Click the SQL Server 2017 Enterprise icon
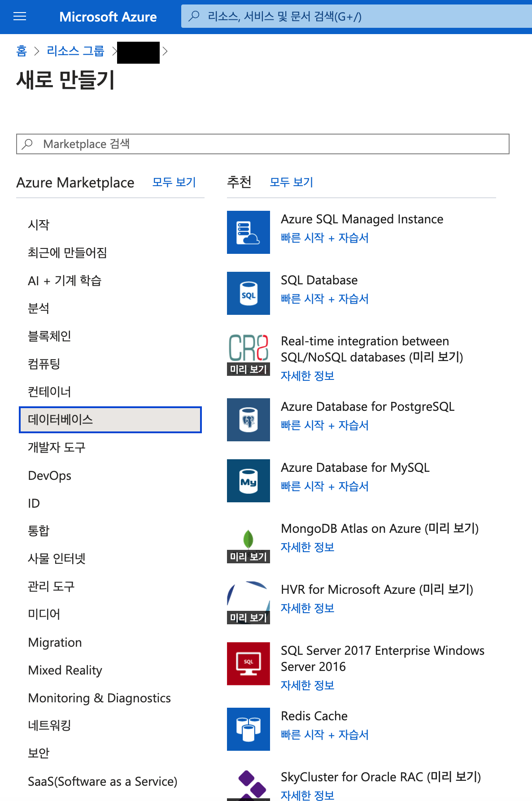Screen dimensions: 532x801 point(249,664)
